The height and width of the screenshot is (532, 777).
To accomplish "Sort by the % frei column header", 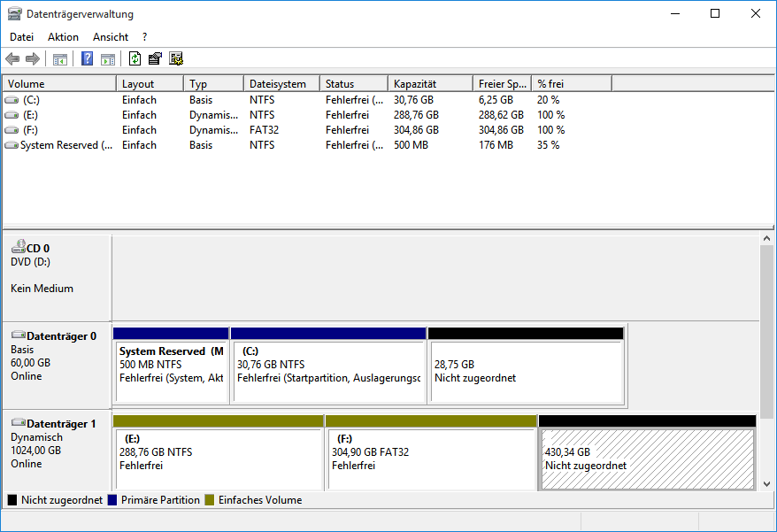I will point(572,84).
